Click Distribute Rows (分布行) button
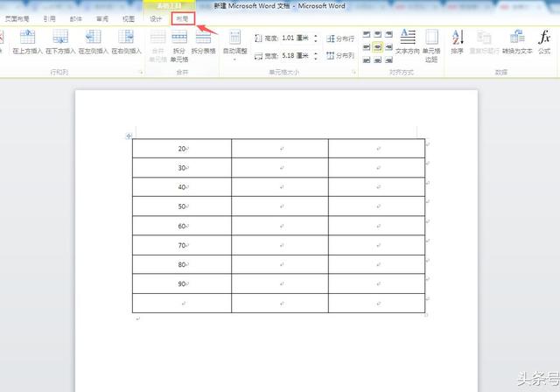The image size is (560, 392). 341,38
